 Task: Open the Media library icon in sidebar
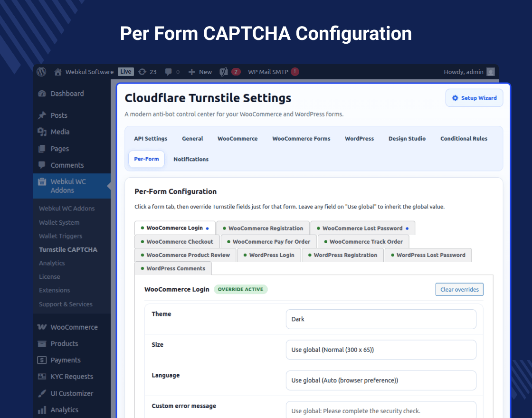click(x=42, y=132)
